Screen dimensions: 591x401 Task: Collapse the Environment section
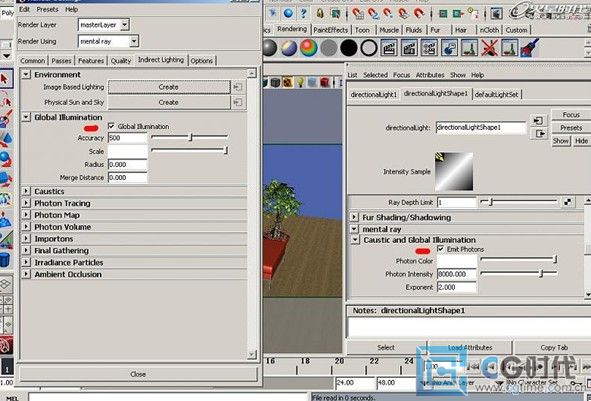26,74
